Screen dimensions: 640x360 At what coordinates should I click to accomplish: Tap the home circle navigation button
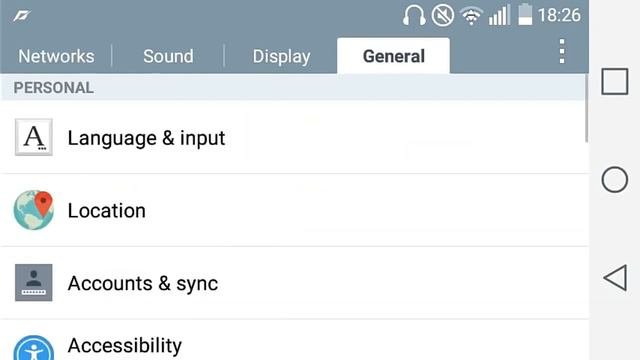(x=615, y=180)
